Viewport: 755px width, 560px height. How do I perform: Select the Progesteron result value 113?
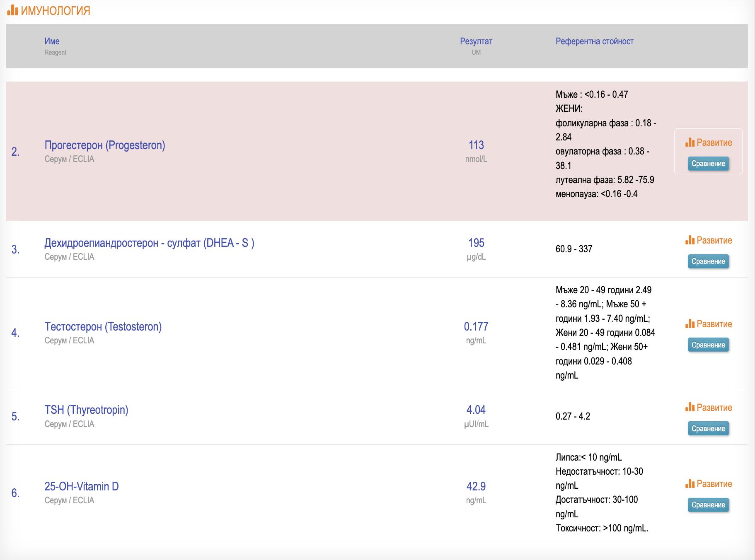tap(476, 145)
